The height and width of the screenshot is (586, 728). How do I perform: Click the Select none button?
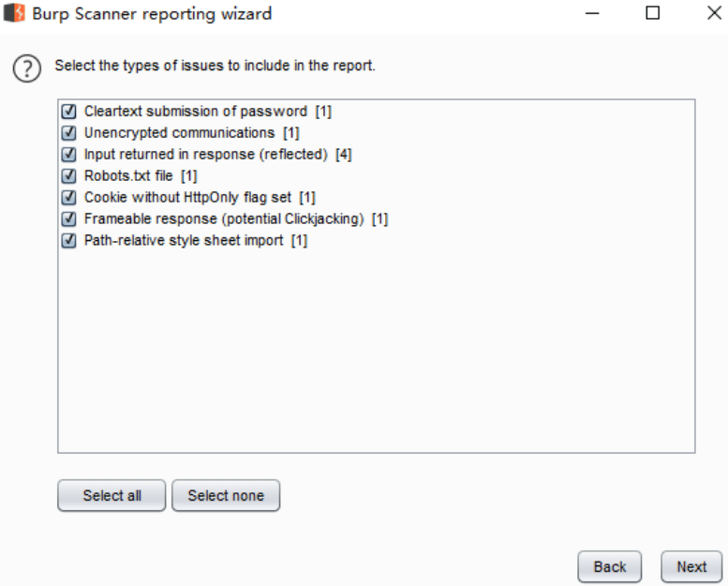pyautogui.click(x=226, y=495)
